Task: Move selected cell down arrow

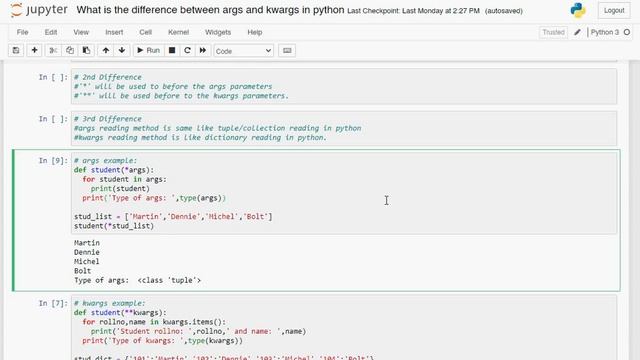Action: 122,51
